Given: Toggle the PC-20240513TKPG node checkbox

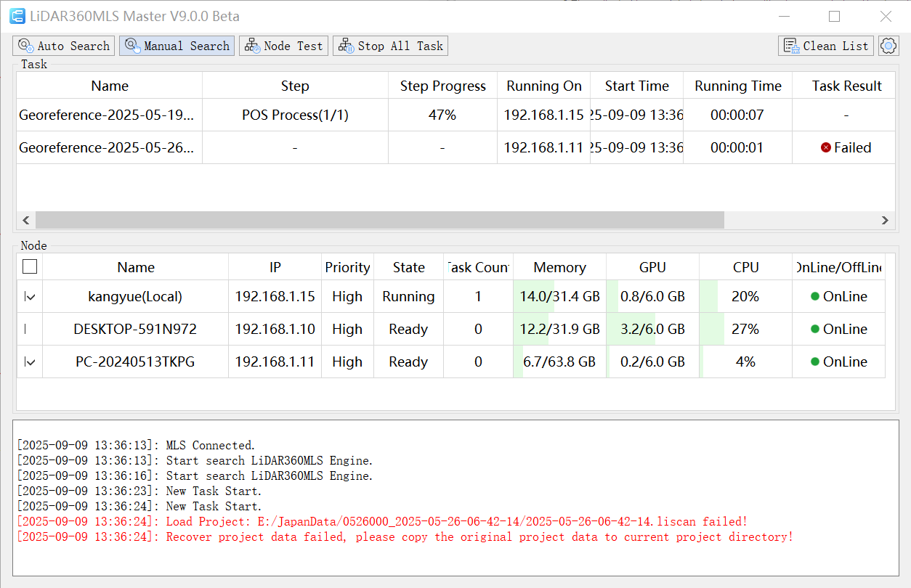Looking at the screenshot, I should [x=30, y=362].
